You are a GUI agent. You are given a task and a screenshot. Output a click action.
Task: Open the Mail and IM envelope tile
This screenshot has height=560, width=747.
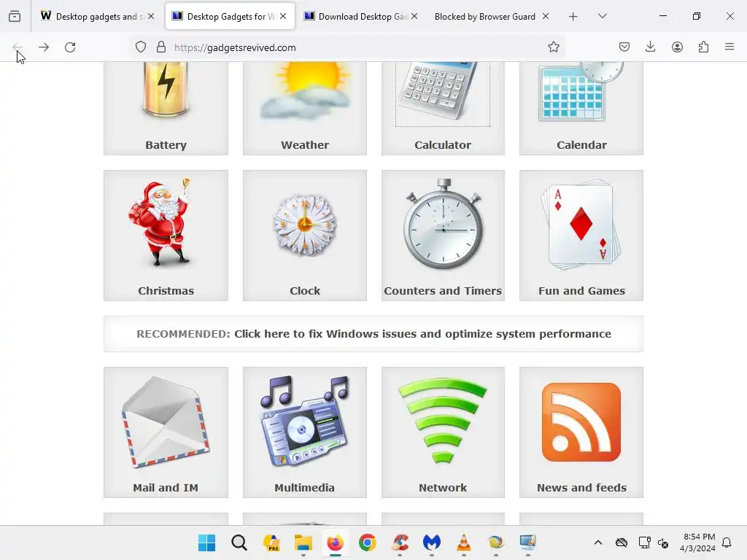[x=166, y=432]
